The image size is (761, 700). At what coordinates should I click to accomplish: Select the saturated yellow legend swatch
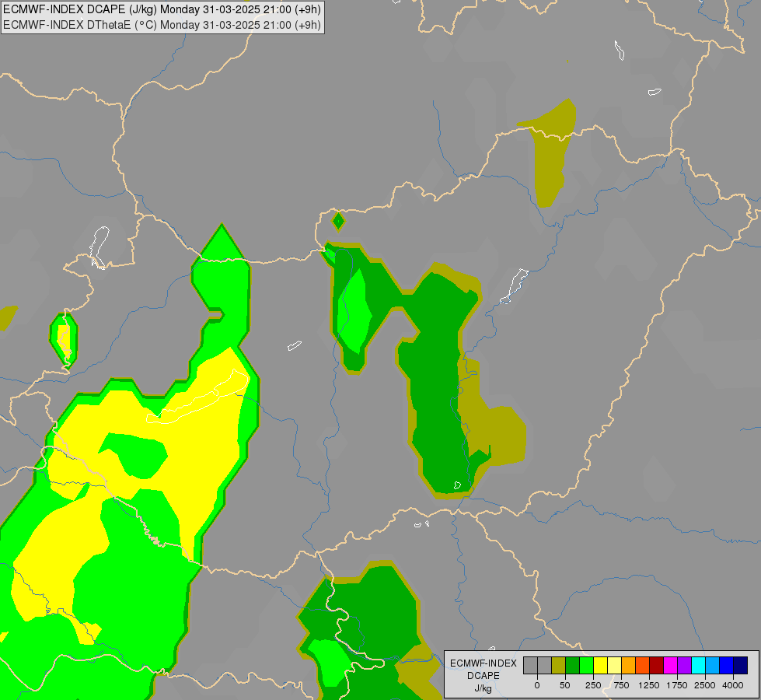point(600,666)
